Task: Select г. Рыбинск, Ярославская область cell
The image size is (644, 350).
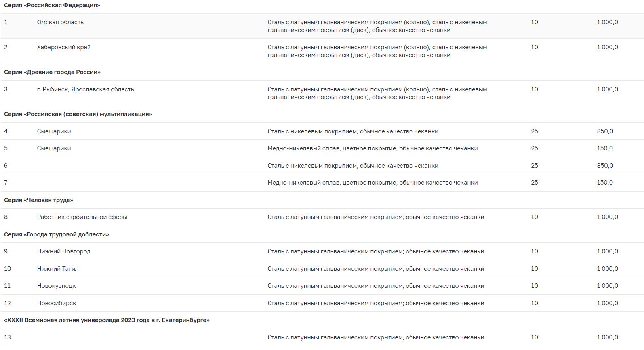Action: pos(86,89)
